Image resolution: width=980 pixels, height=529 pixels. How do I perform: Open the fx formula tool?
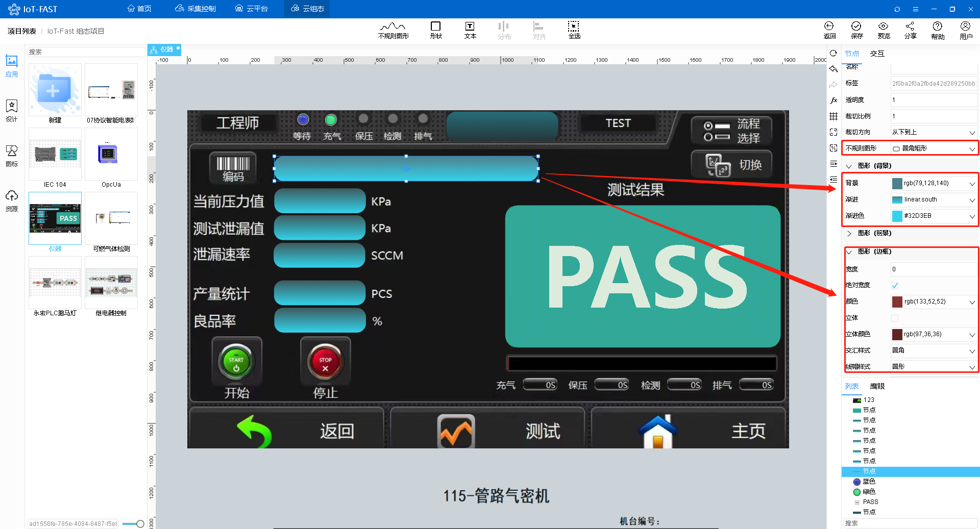[x=834, y=100]
